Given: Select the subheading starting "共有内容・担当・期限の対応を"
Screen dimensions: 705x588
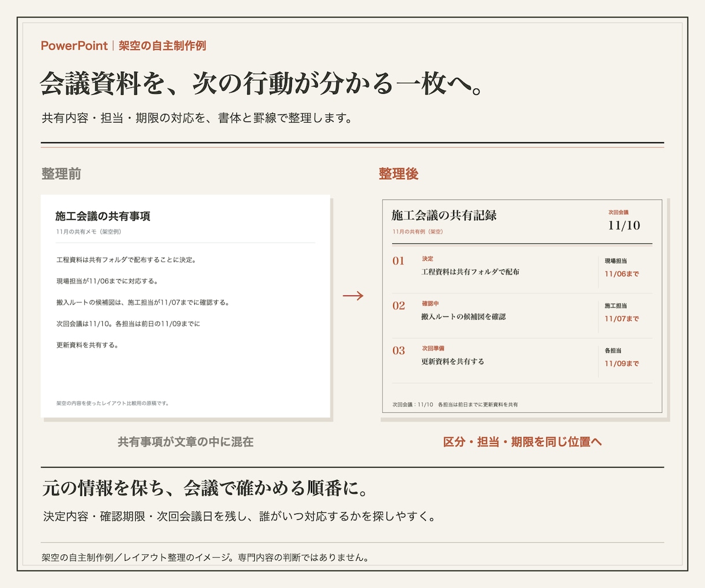Looking at the screenshot, I should tap(197, 118).
